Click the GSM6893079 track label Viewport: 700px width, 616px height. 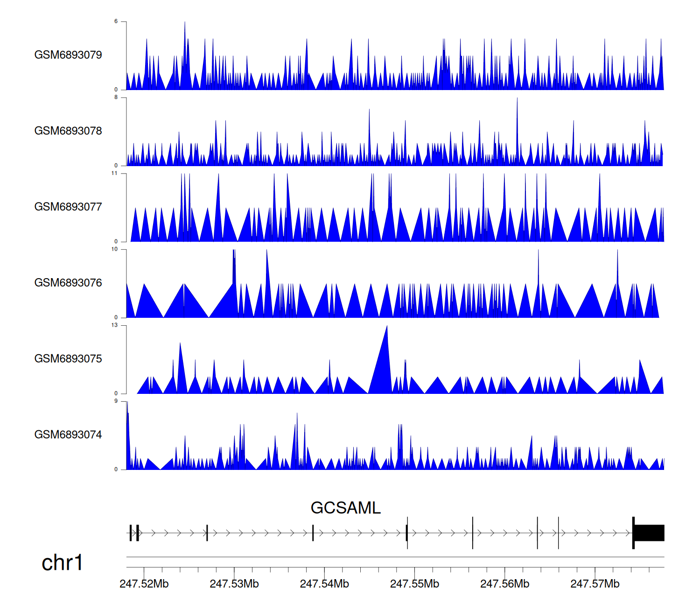coord(68,55)
